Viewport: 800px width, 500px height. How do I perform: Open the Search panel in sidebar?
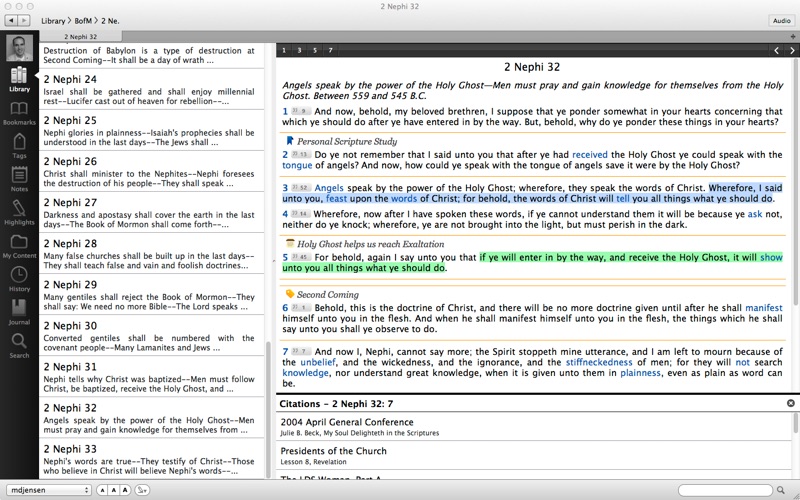point(18,345)
